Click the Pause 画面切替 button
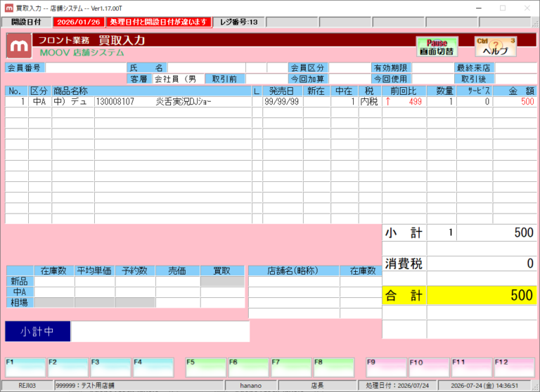The width and height of the screenshot is (540, 392). [437, 47]
